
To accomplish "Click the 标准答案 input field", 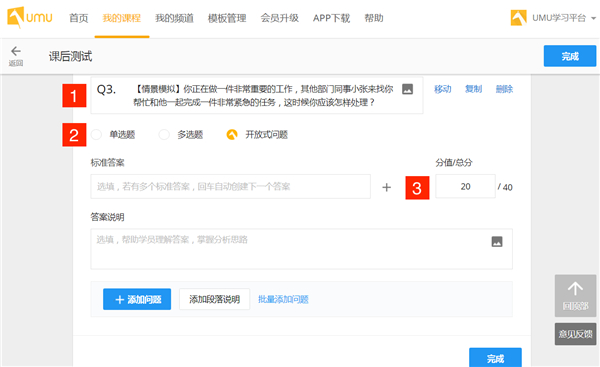I will point(230,187).
